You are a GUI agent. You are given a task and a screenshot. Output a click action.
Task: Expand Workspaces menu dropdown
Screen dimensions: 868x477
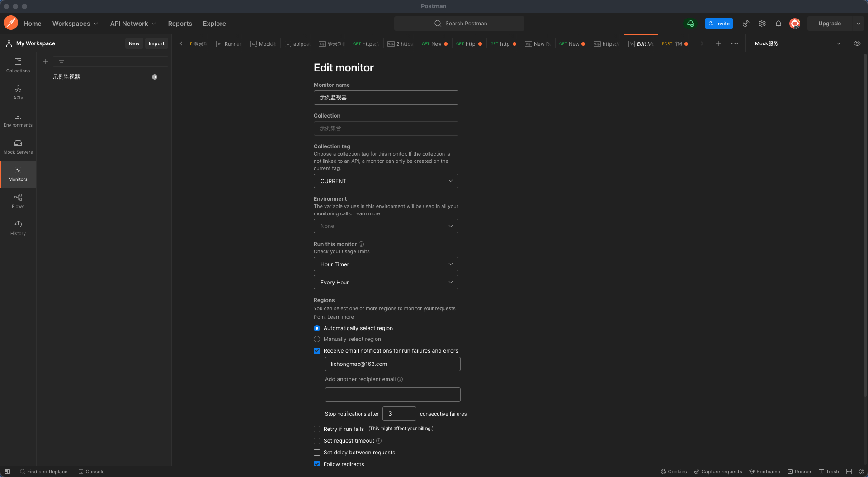75,24
